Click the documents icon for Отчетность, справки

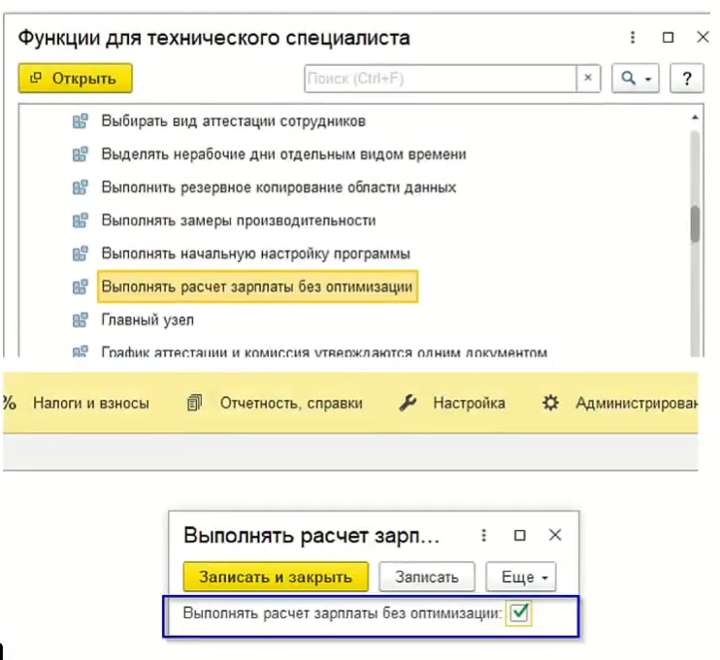coord(196,403)
